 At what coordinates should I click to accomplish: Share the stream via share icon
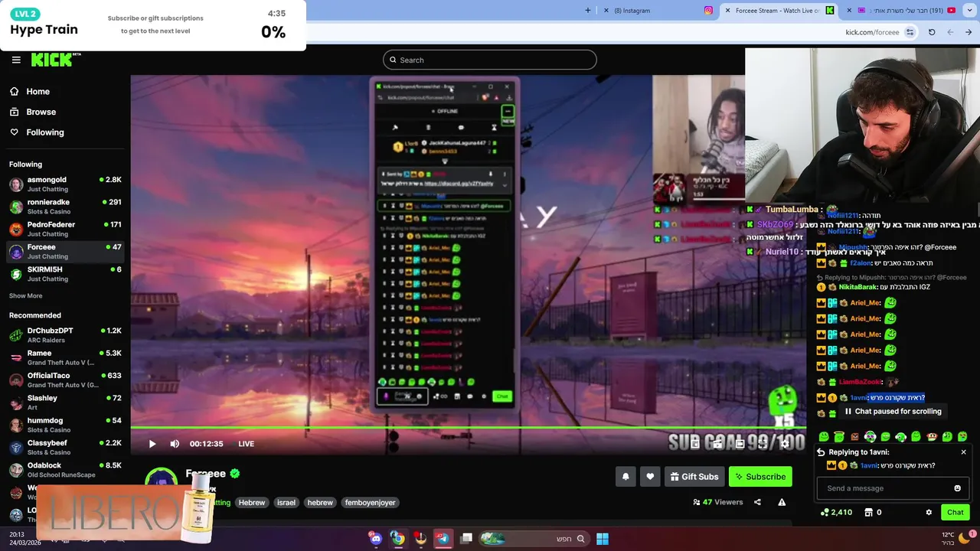[x=757, y=502]
